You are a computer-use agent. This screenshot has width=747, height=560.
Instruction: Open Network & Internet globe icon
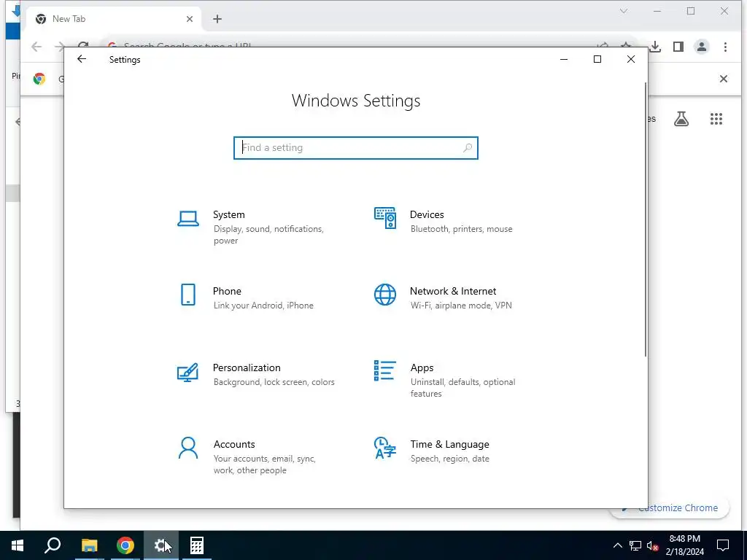click(x=385, y=295)
